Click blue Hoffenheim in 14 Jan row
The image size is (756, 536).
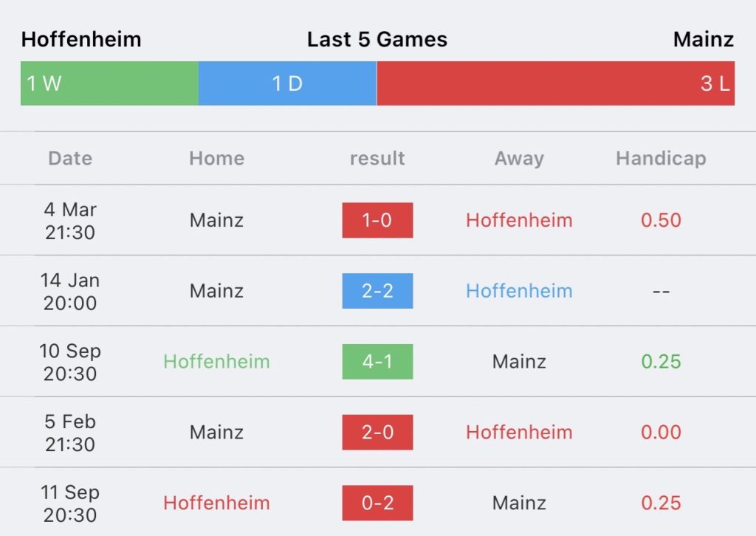point(519,291)
